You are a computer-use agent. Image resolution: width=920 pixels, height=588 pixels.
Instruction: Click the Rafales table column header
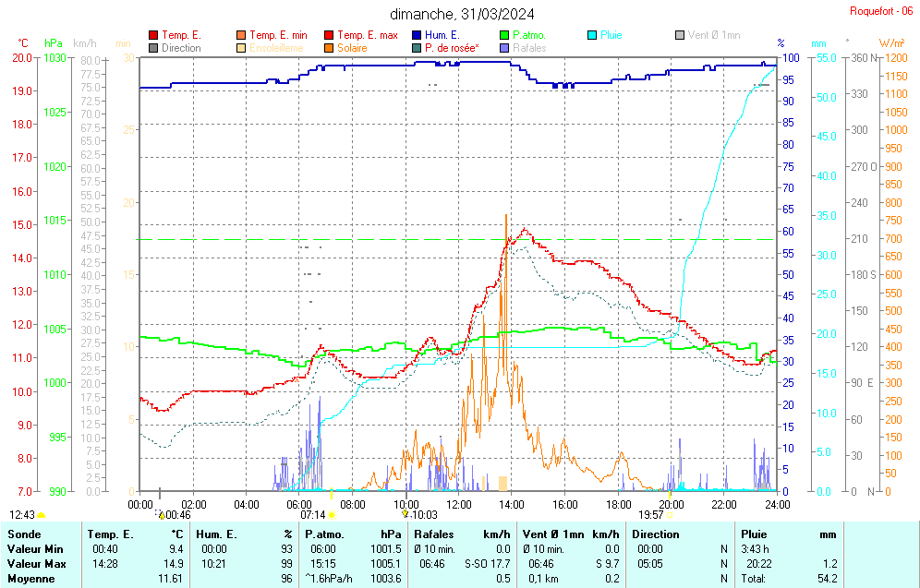pos(433,534)
